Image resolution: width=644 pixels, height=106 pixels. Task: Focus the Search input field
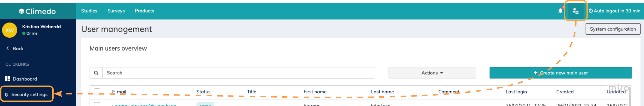coord(238,73)
